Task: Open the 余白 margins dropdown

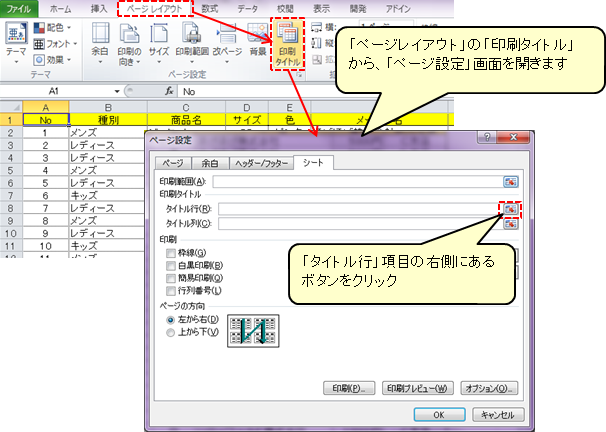Action: (x=100, y=43)
